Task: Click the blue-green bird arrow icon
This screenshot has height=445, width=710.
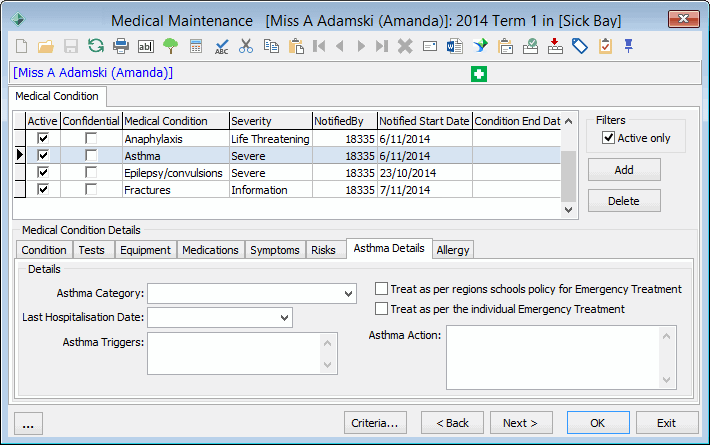Action: [480, 46]
